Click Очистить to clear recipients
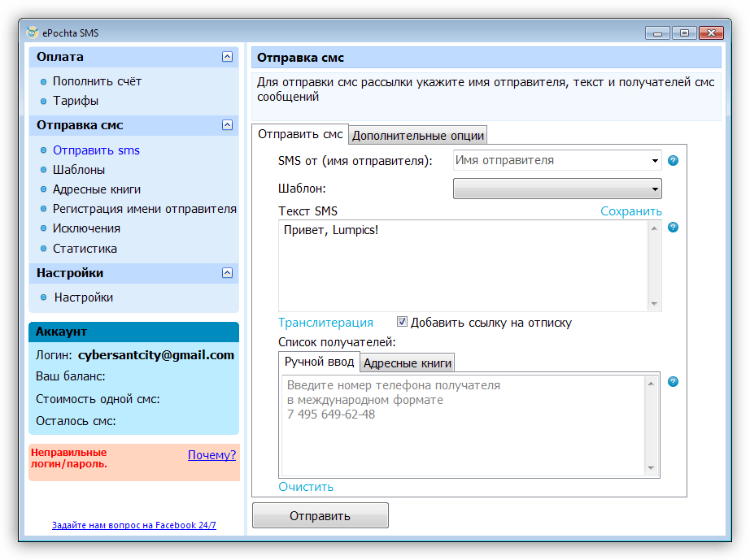Image resolution: width=750 pixels, height=560 pixels. coord(306,487)
